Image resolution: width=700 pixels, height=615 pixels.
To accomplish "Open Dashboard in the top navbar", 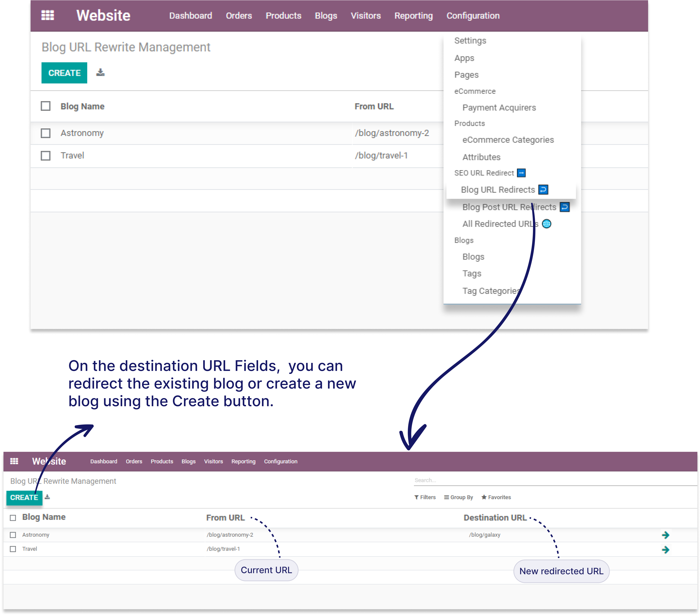I will pyautogui.click(x=190, y=16).
